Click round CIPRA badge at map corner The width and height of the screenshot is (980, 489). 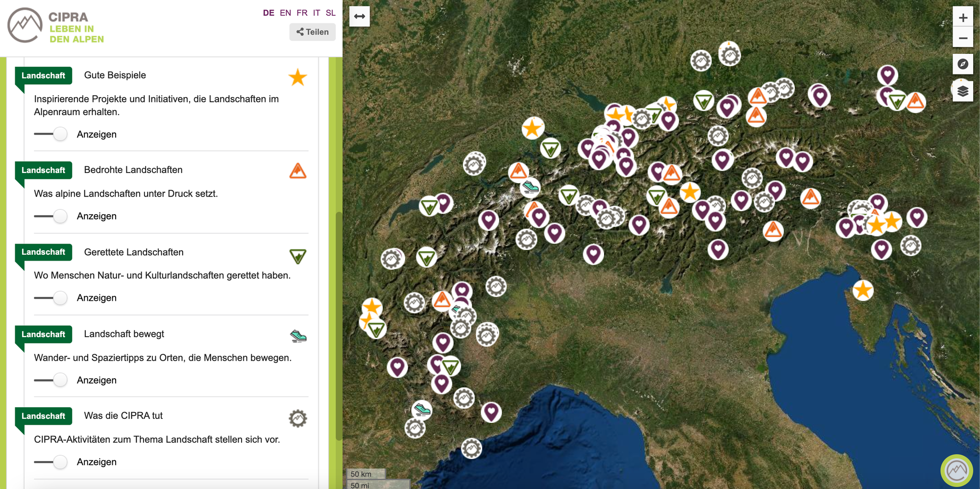[956, 470]
